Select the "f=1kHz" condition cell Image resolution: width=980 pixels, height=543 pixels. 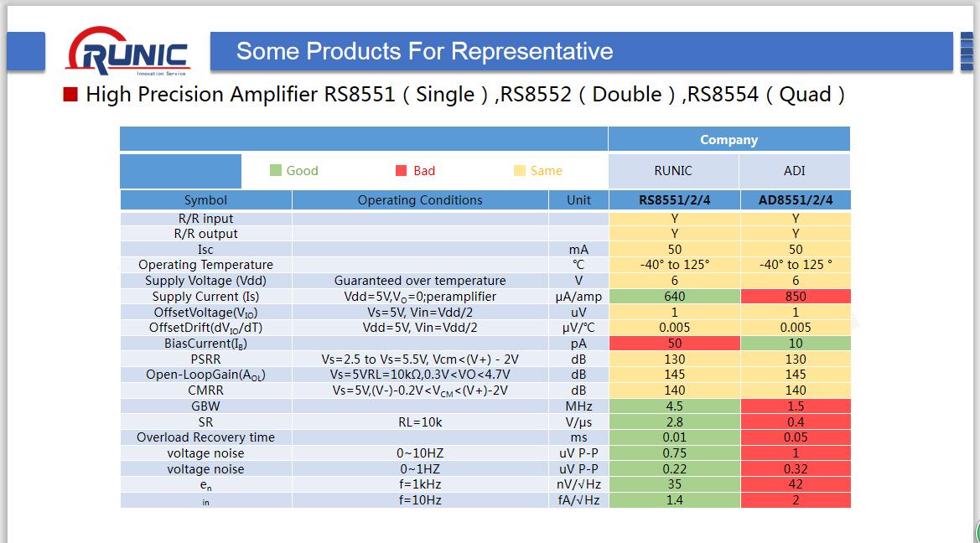(420, 484)
